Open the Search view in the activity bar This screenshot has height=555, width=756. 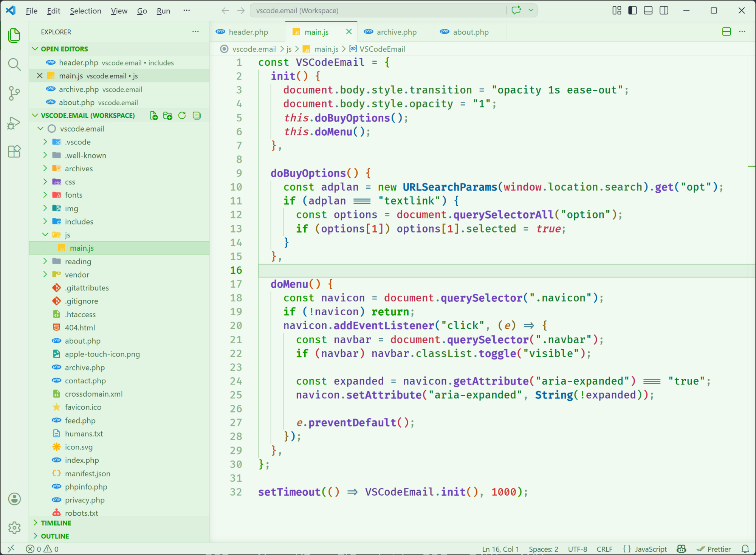tap(14, 64)
